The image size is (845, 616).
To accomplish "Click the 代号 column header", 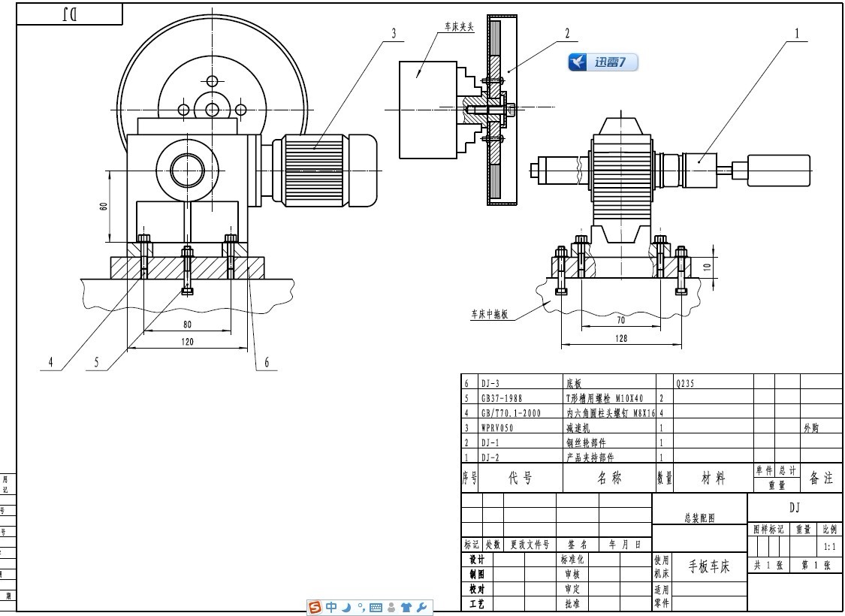I will point(521,478).
